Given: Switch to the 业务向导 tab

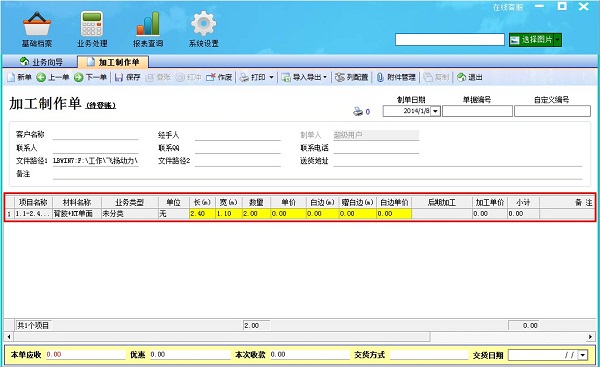Looking at the screenshot, I should (41, 62).
